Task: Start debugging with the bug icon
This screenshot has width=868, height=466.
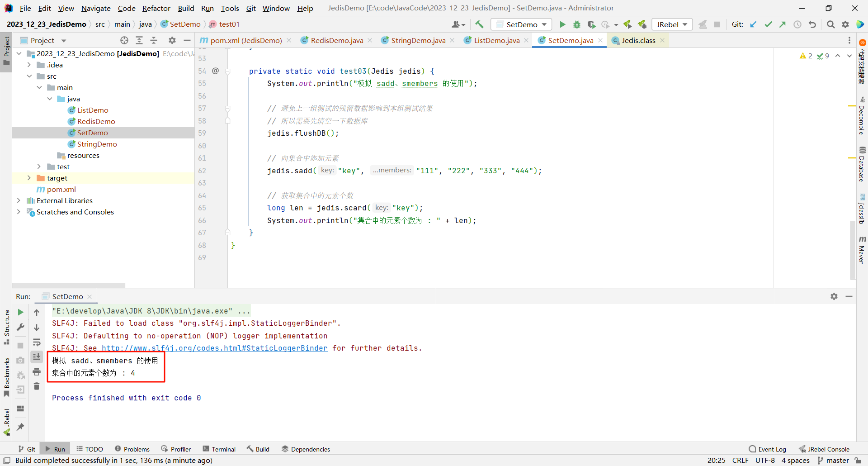Action: [x=577, y=24]
